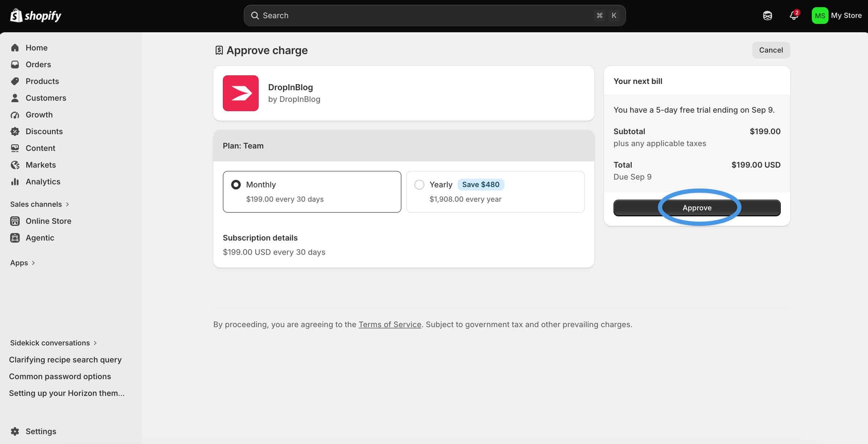Open Orders in sidebar
The height and width of the screenshot is (444, 868).
coord(38,64)
